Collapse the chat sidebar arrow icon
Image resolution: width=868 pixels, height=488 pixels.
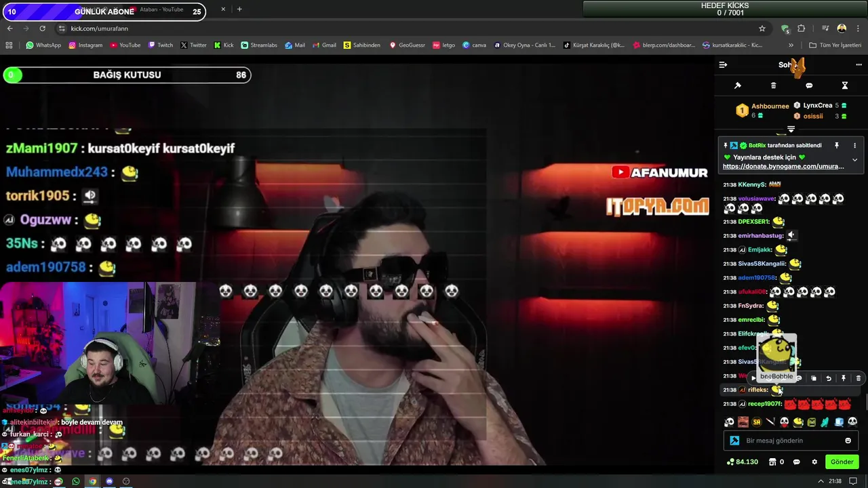pyautogui.click(x=723, y=65)
